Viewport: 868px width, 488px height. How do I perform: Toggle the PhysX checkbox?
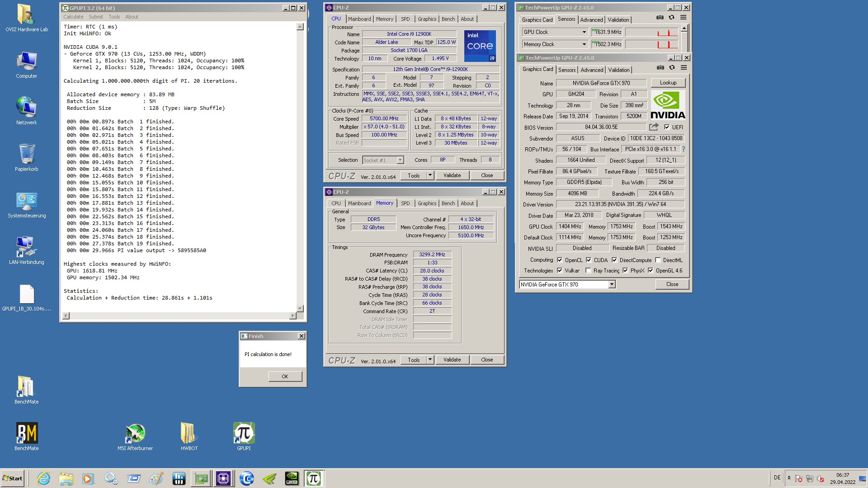tap(625, 270)
